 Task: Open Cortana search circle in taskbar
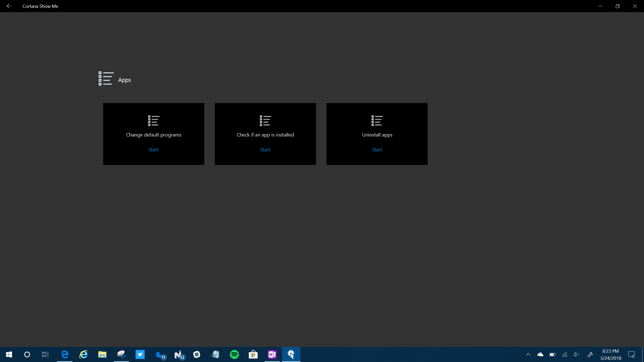27,354
